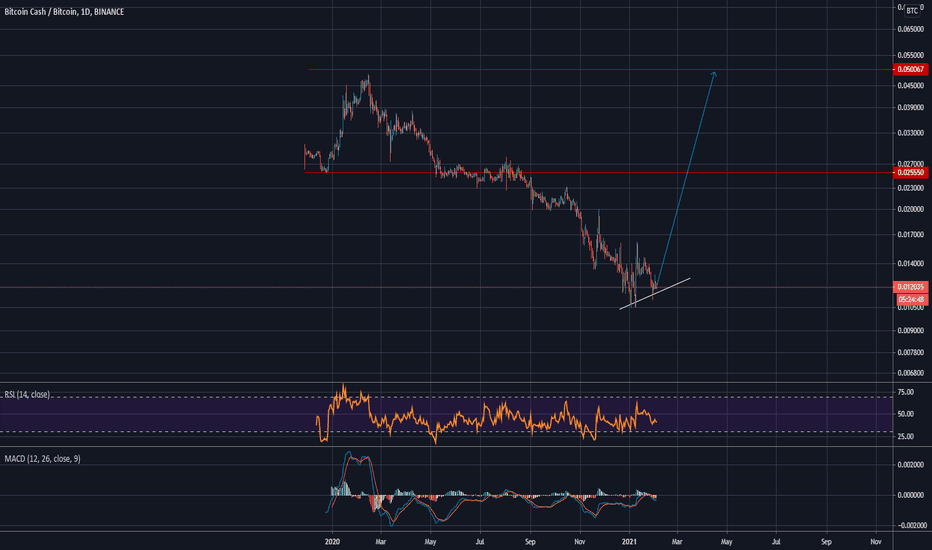Click the current price label 0.012035
This screenshot has height=550, width=932.
pyautogui.click(x=911, y=287)
